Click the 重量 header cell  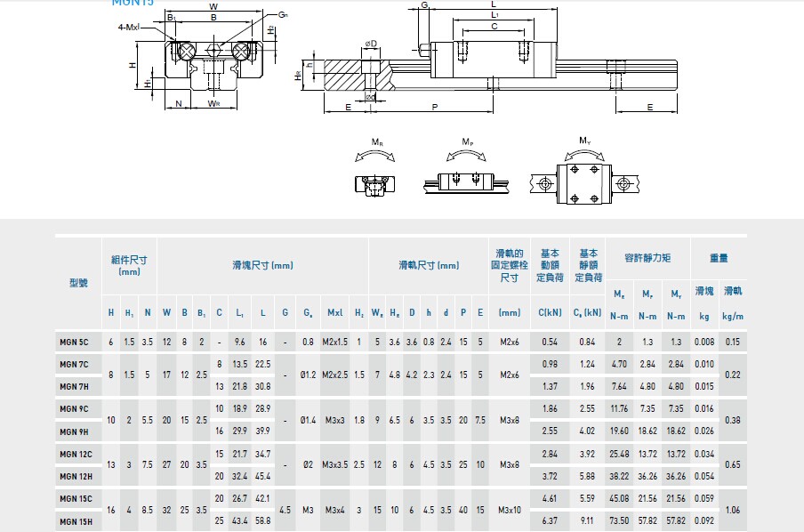(719, 258)
